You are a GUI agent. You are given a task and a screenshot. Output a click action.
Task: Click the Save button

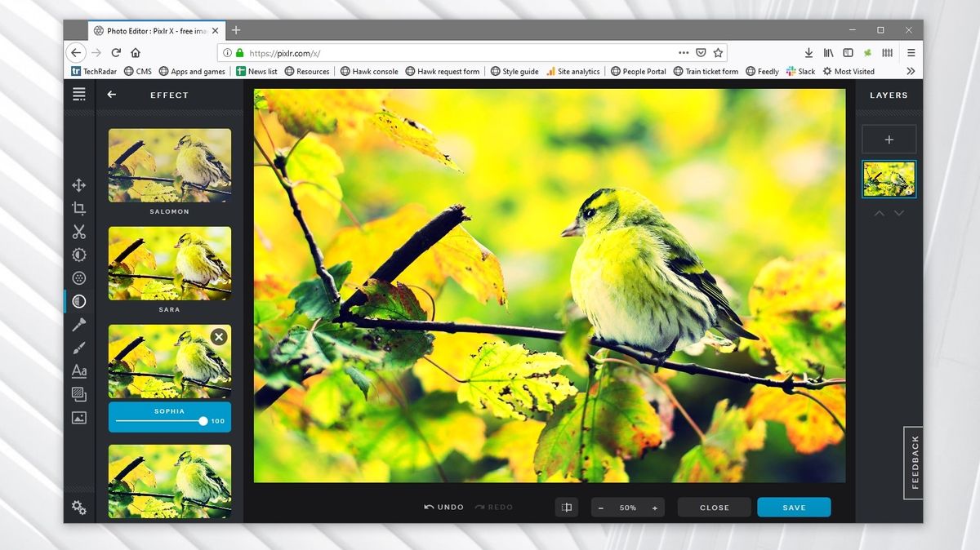pos(793,508)
